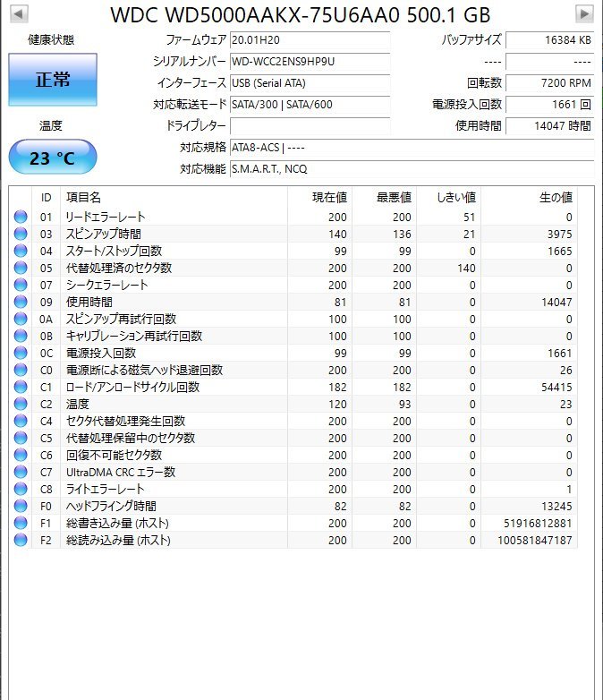Go to next disk with right arrow

(584, 13)
